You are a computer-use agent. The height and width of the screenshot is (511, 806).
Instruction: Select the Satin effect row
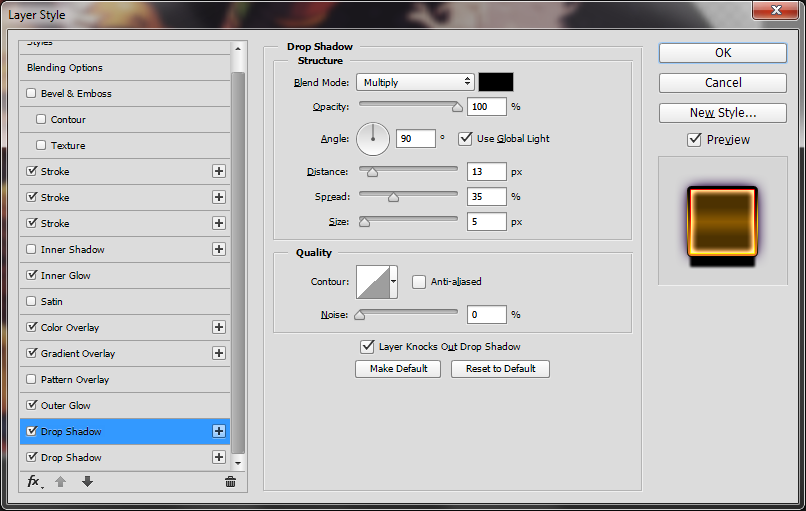point(125,301)
